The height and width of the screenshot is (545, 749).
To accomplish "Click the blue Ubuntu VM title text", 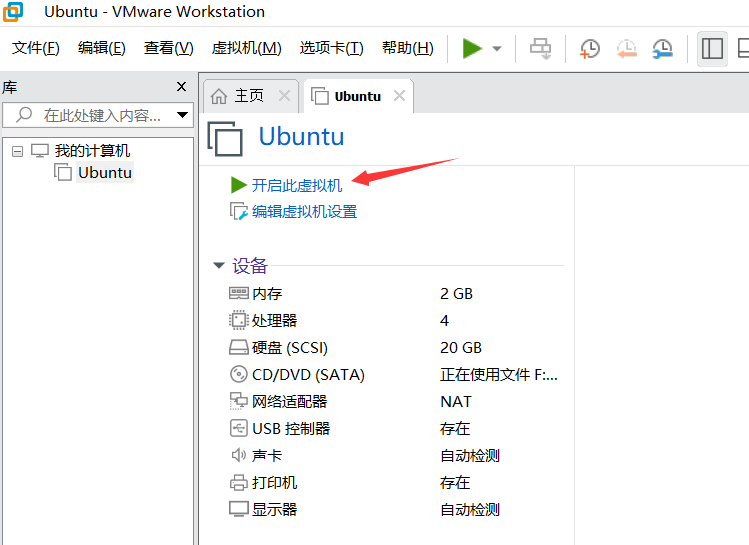I will [x=301, y=137].
